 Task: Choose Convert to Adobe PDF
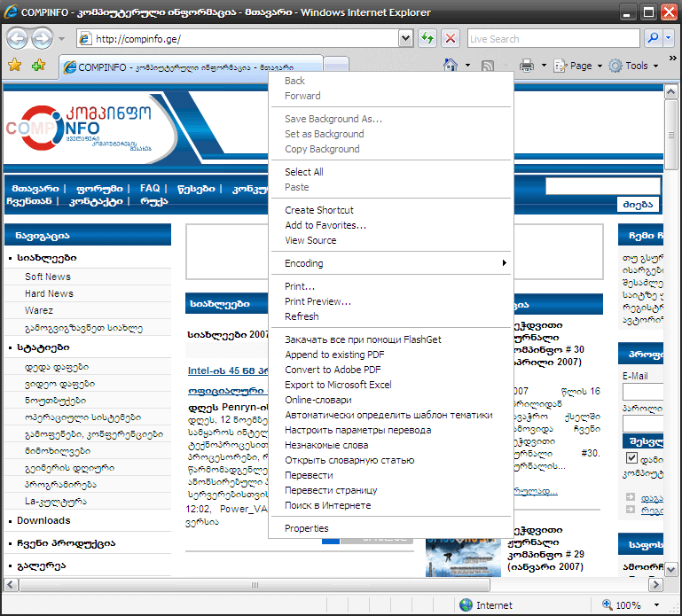point(333,370)
